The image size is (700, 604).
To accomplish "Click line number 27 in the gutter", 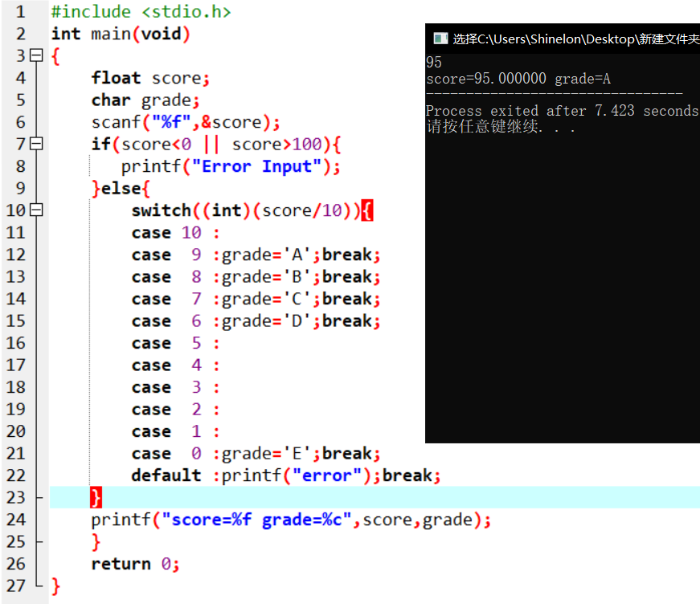I will tap(16, 586).
